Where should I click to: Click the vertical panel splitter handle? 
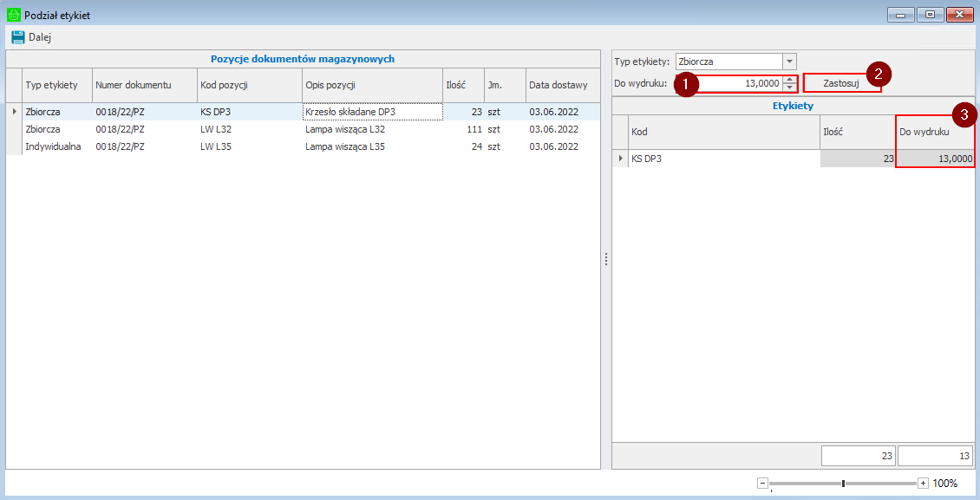point(605,259)
